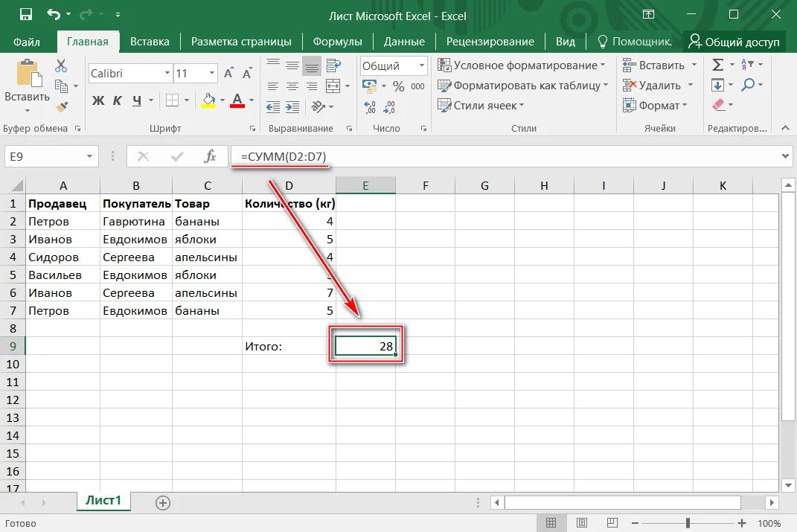Add a new sheet with plus button
Image resolution: width=797 pixels, height=532 pixels.
coord(163,503)
